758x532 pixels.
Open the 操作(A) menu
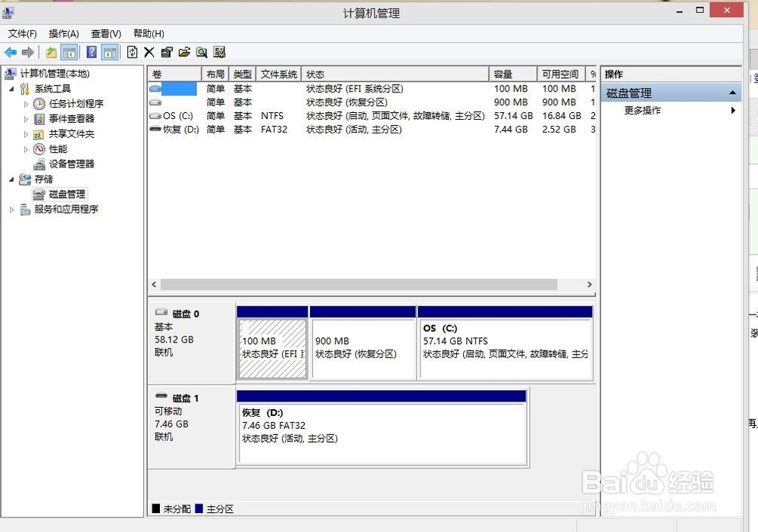tap(64, 33)
